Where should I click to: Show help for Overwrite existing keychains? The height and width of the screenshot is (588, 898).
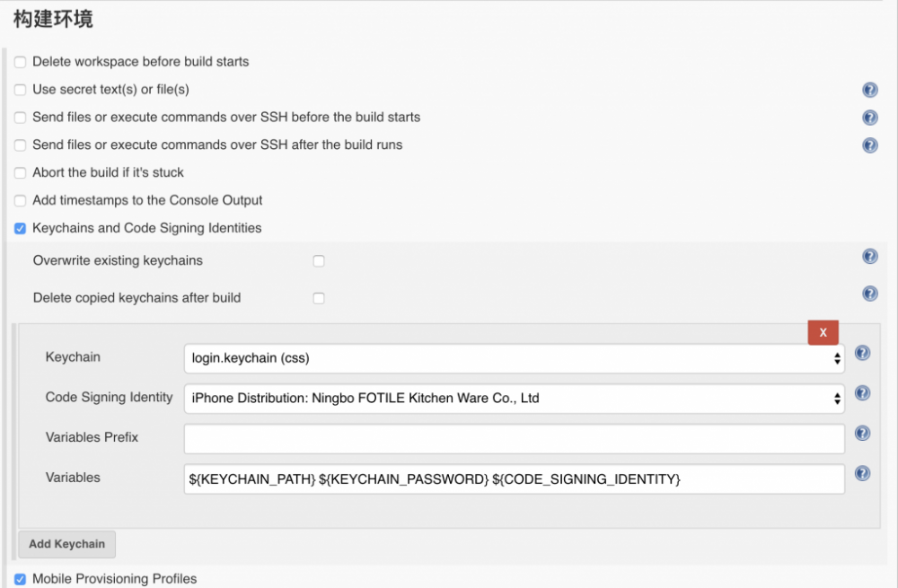869,257
